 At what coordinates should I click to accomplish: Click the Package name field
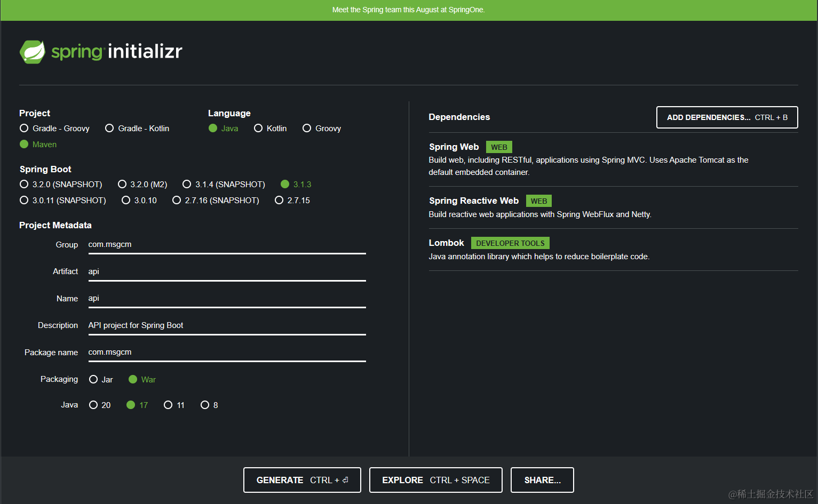(x=227, y=353)
